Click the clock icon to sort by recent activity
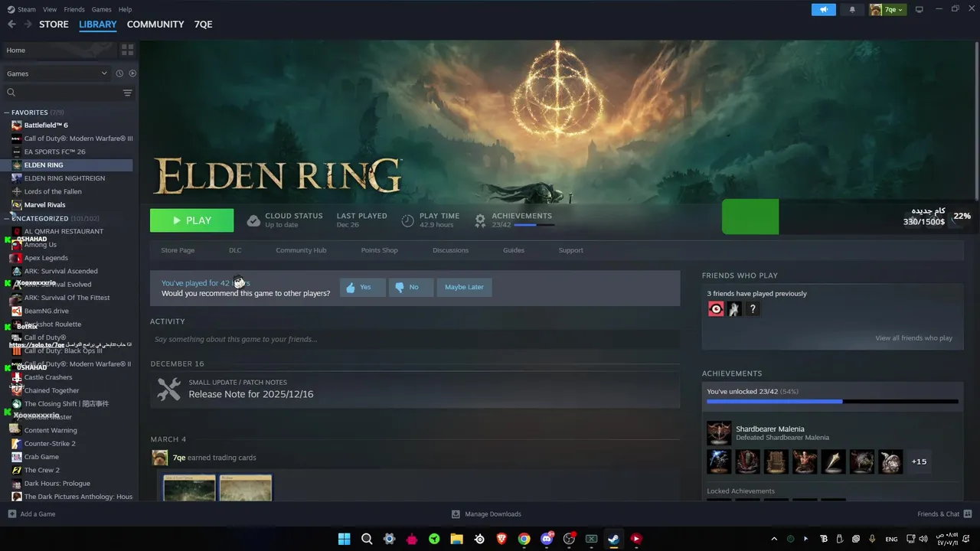Viewport: 980px width, 551px height. (x=119, y=73)
